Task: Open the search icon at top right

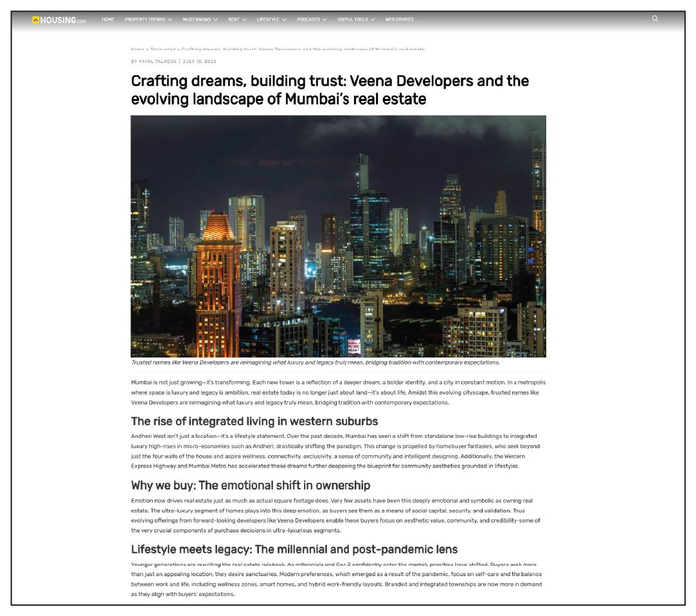Action: tap(655, 19)
